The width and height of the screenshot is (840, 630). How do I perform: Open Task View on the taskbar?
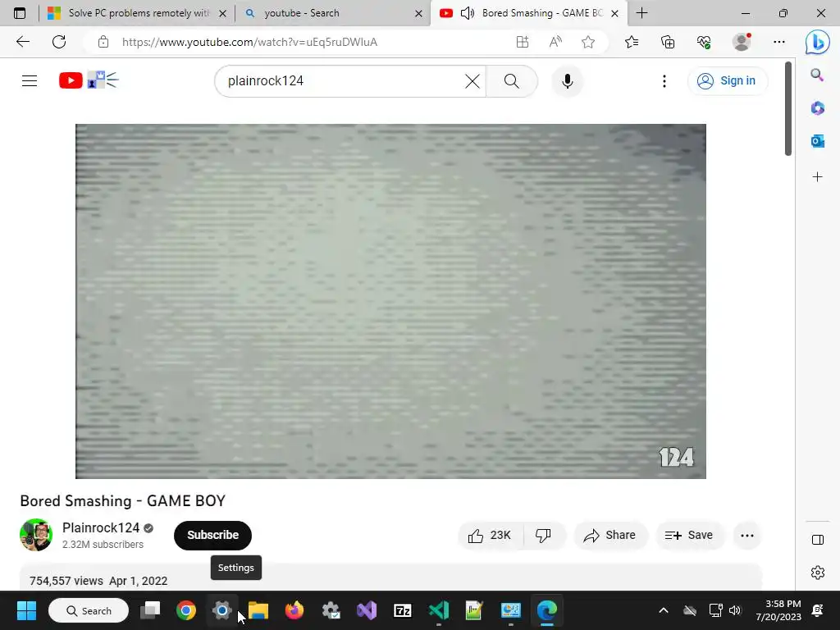150,610
